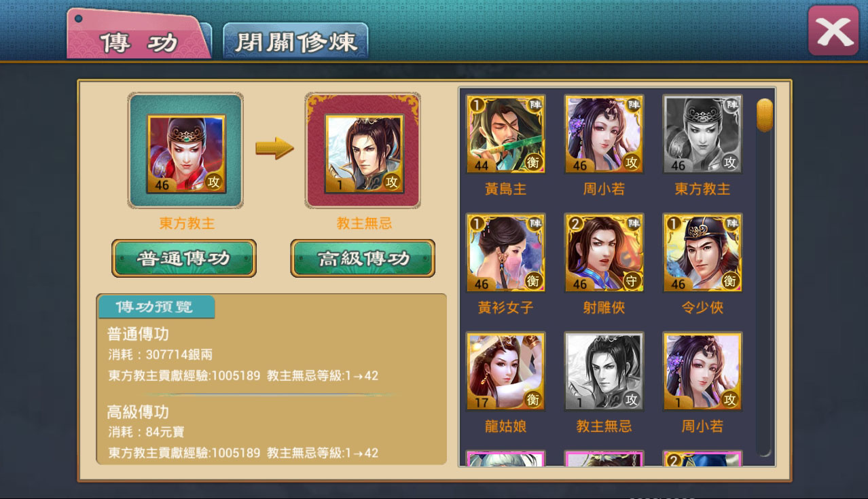
Task: Open the 閉關修煉 tab
Action: coord(295,41)
